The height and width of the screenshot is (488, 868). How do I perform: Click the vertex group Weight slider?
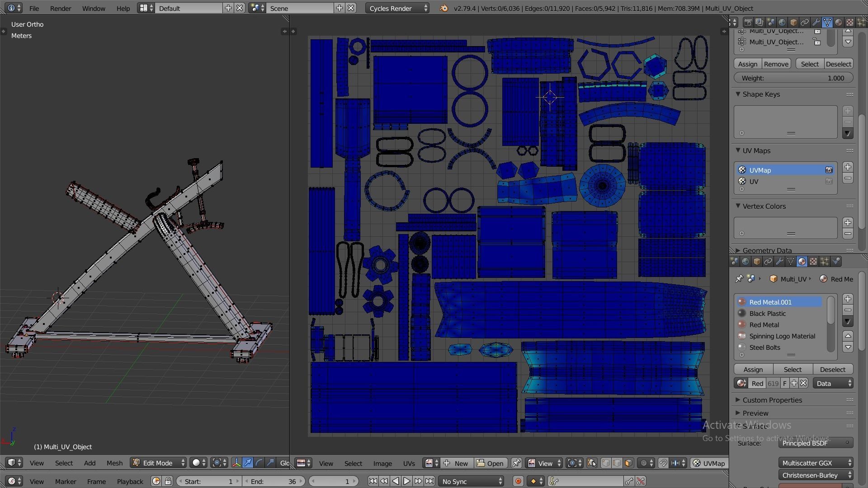(x=793, y=78)
